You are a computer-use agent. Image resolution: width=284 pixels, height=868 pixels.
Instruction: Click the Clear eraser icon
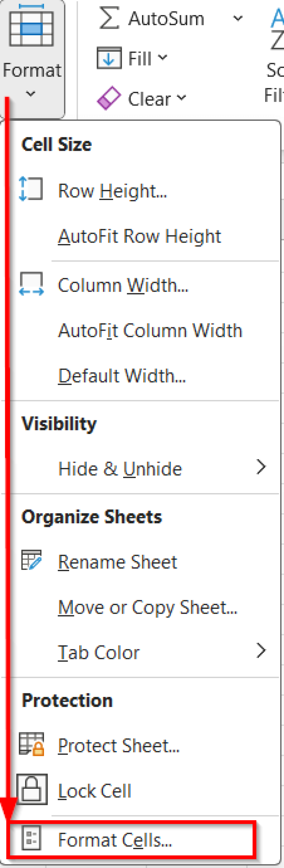[x=109, y=98]
